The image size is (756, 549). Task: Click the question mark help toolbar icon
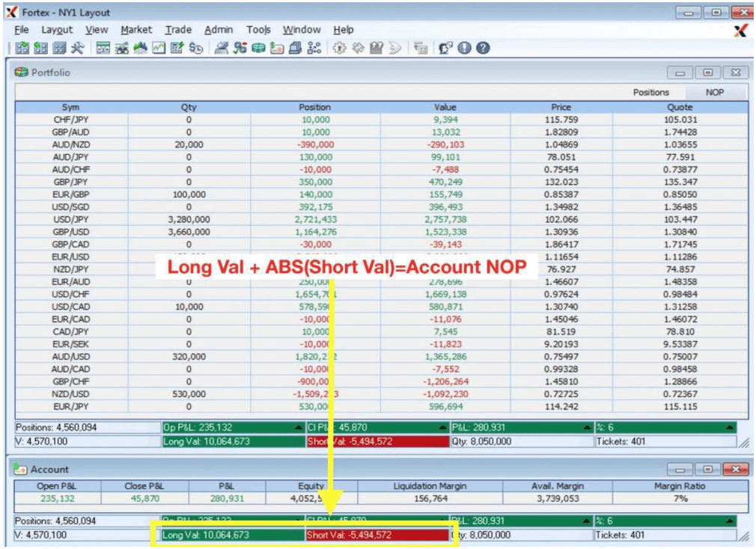click(x=483, y=48)
